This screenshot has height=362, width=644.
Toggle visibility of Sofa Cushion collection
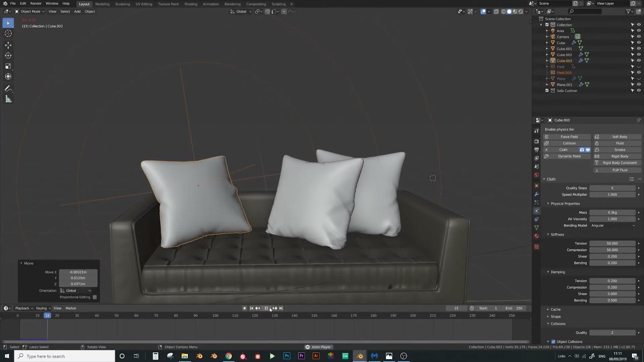click(639, 90)
